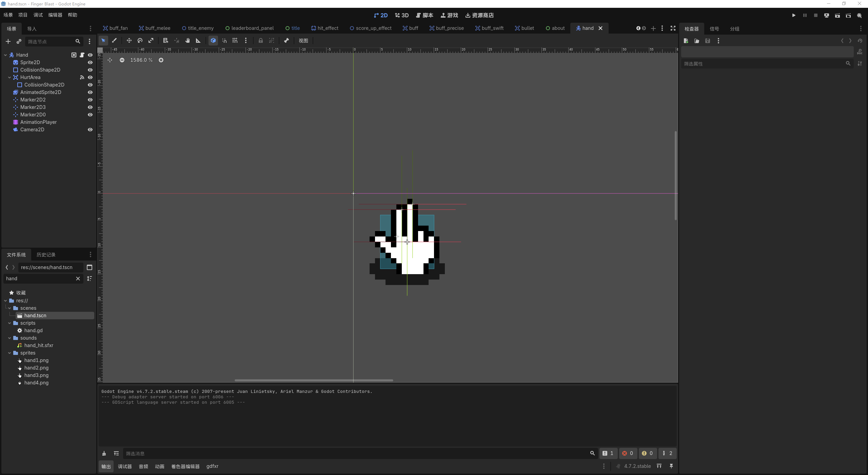
Task: Run the project with play button
Action: [794, 15]
